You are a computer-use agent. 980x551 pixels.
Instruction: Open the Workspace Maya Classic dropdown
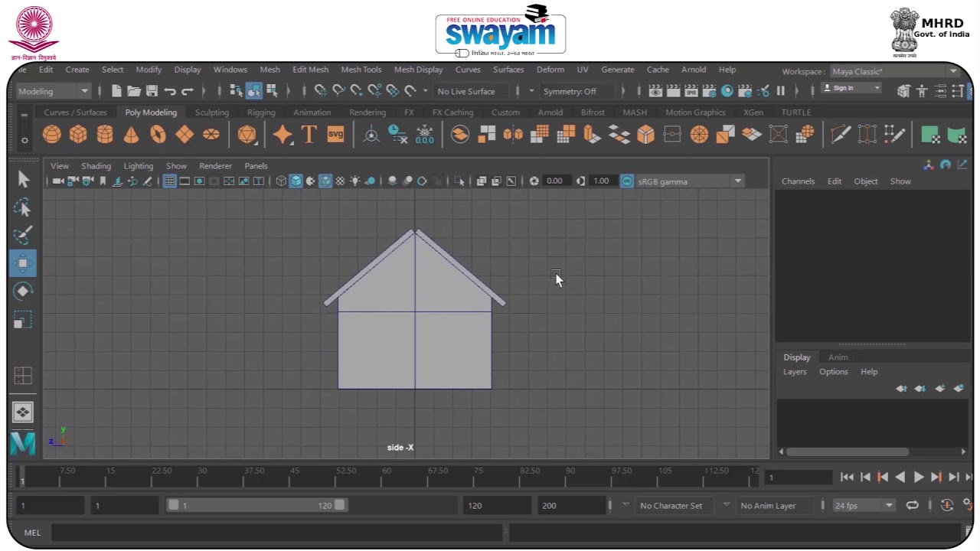(895, 71)
